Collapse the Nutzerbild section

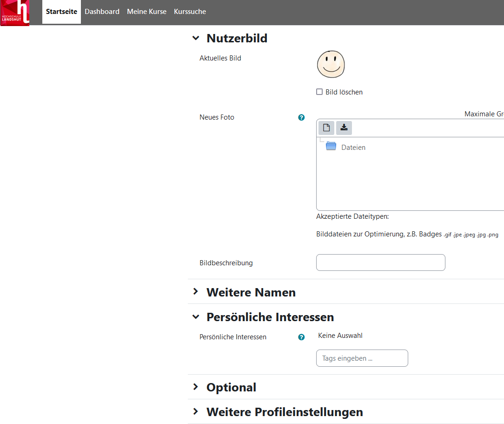[196, 38]
